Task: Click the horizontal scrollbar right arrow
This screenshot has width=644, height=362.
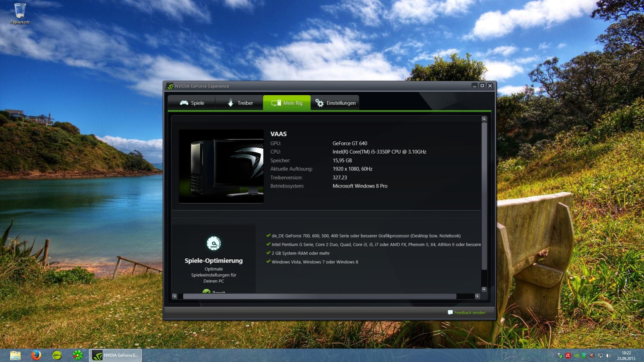Action: (477, 296)
